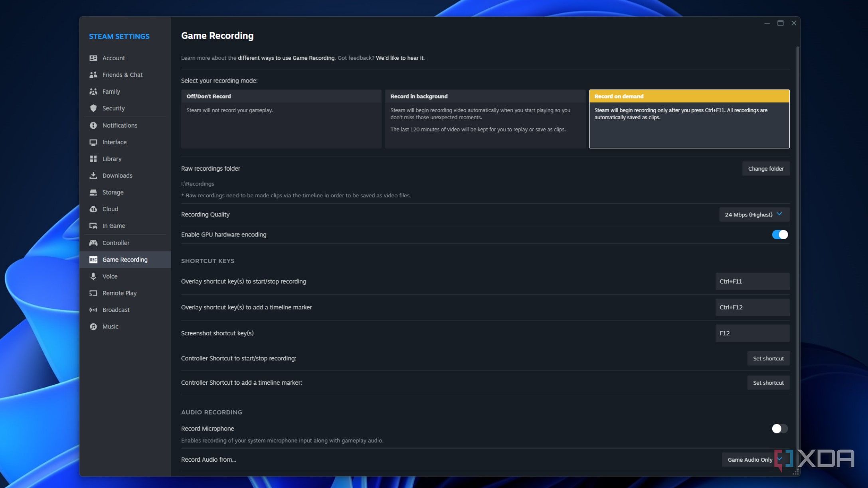Click the Steam Settings heading
The image size is (868, 488).
[x=119, y=37]
